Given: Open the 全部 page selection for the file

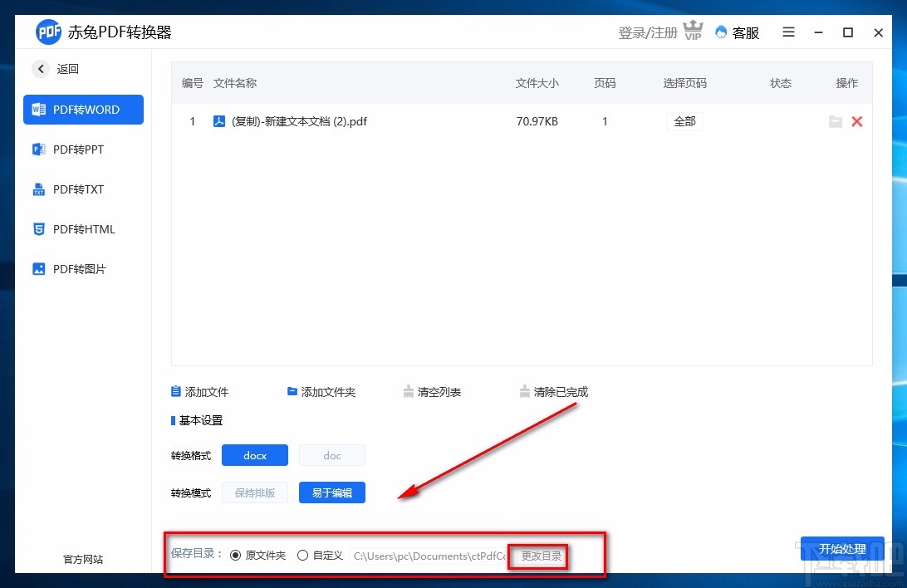Looking at the screenshot, I should (684, 121).
